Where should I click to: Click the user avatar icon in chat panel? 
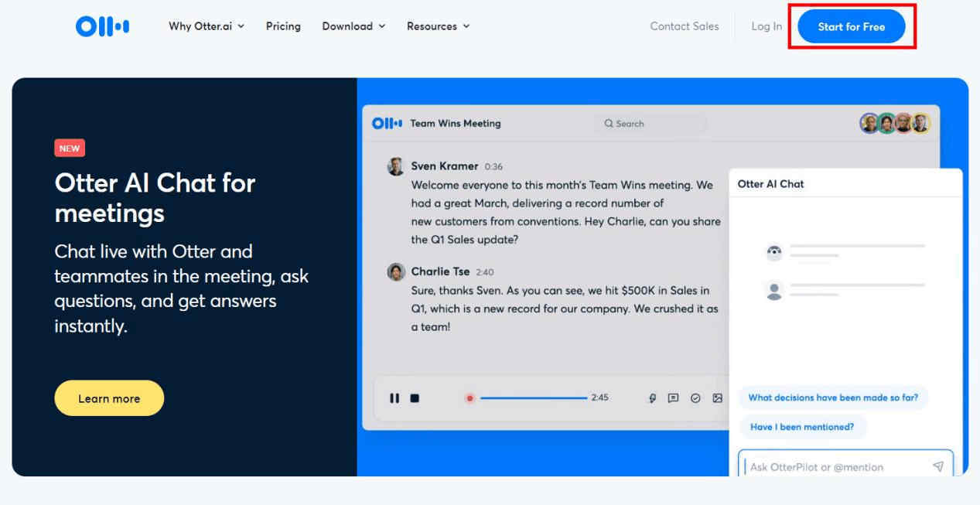773,291
